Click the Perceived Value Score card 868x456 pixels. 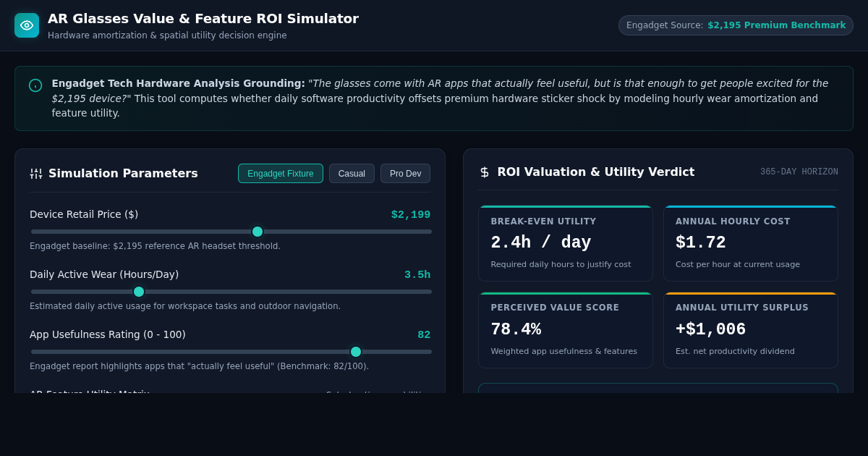(566, 330)
